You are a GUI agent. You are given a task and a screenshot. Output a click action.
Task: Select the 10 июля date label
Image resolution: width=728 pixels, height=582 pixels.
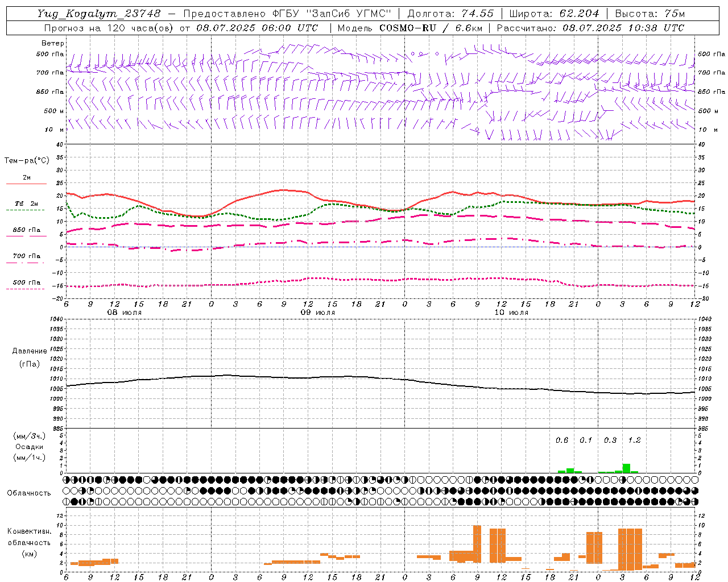(511, 313)
